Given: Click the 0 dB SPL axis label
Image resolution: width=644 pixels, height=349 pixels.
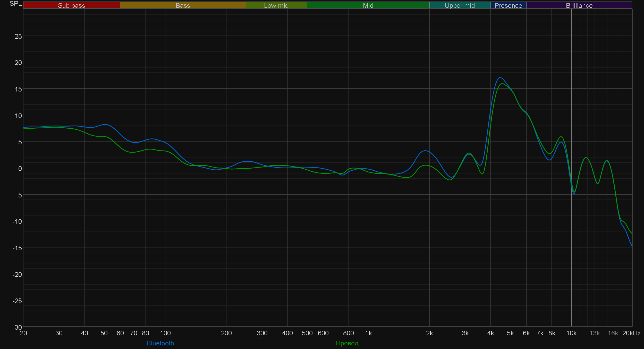Looking at the screenshot, I should 20,169.
